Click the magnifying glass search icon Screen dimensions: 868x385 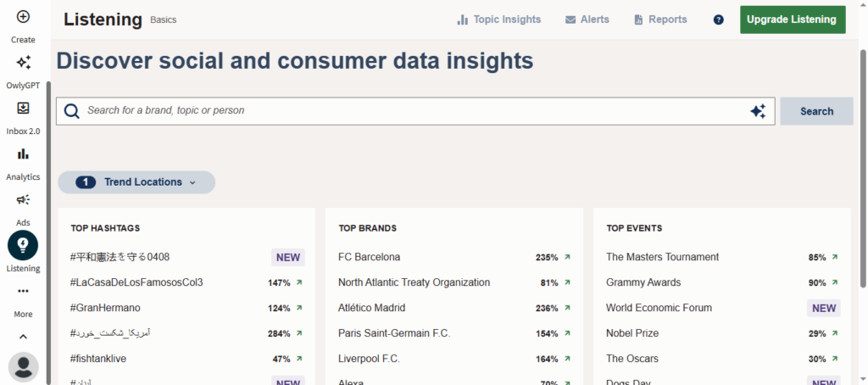72,111
